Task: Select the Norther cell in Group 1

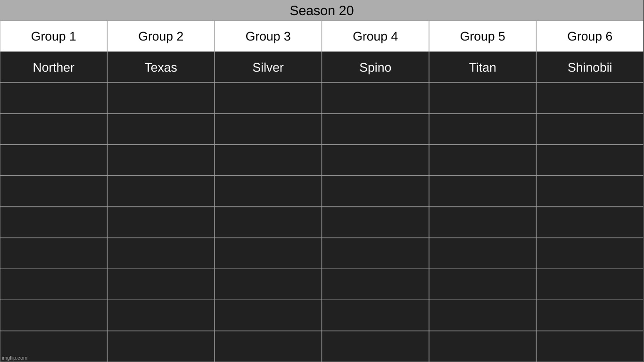Action: [54, 67]
